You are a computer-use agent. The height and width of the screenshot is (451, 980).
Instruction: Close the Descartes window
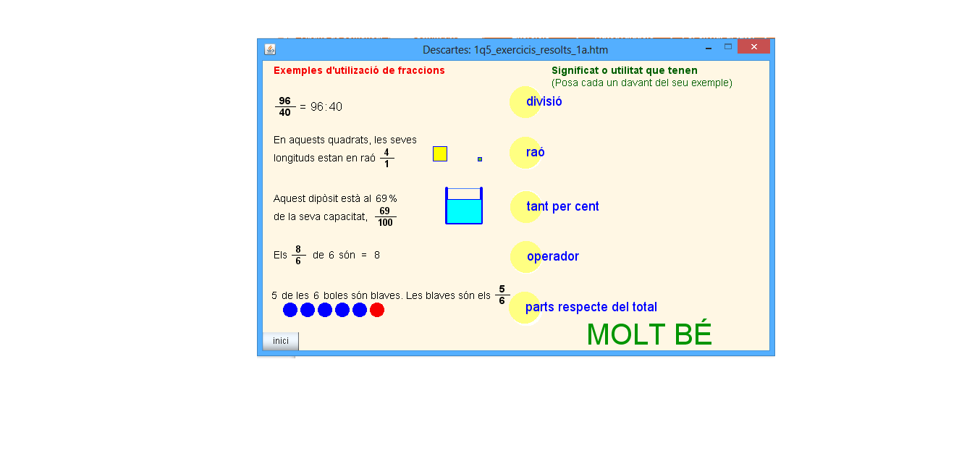pos(753,46)
